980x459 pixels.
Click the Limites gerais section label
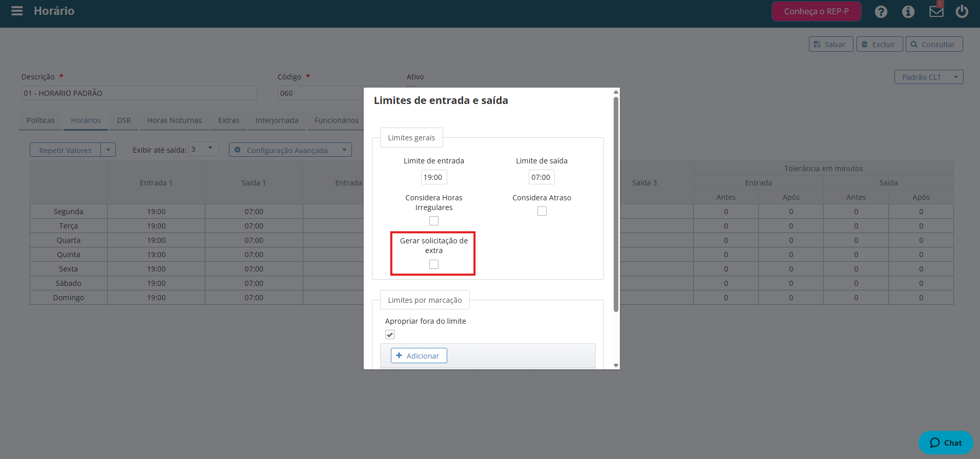point(411,138)
